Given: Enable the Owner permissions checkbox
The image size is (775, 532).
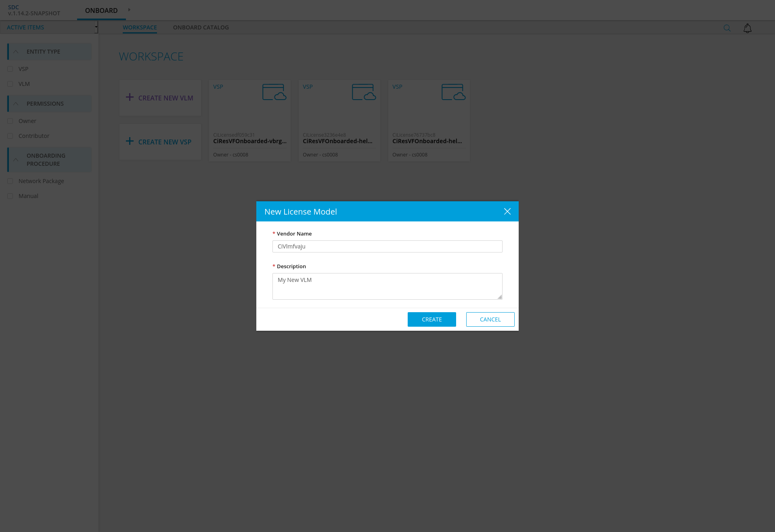Looking at the screenshot, I should [x=10, y=121].
